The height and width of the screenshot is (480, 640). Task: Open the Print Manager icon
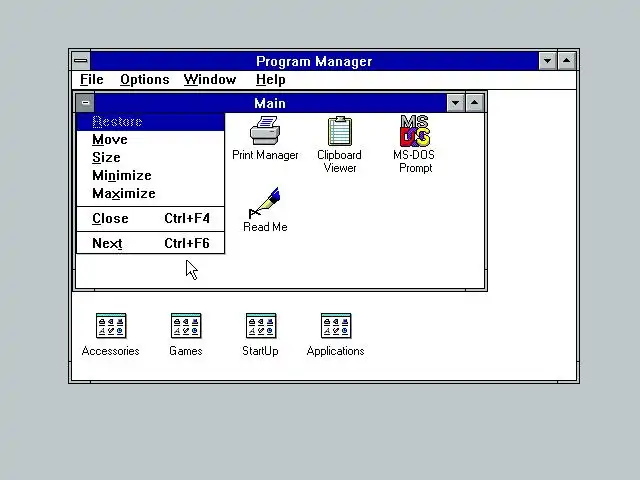[265, 131]
